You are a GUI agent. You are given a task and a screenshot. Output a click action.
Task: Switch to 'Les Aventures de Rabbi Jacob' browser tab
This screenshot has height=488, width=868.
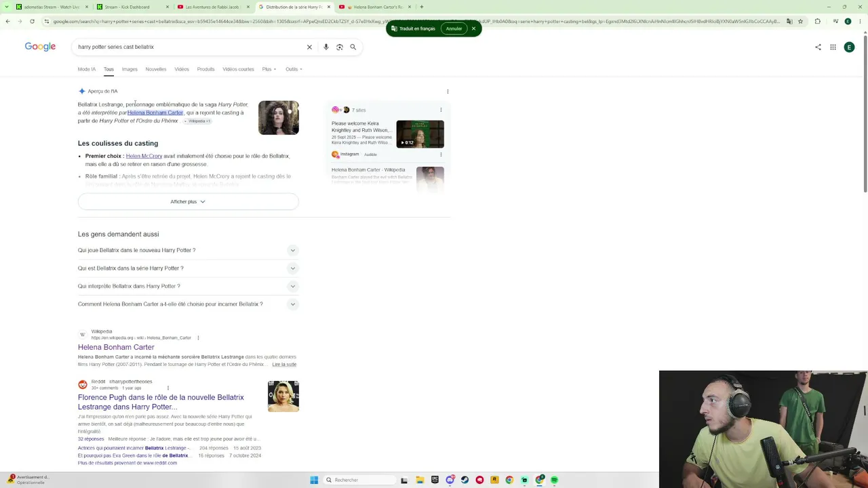coord(213,7)
